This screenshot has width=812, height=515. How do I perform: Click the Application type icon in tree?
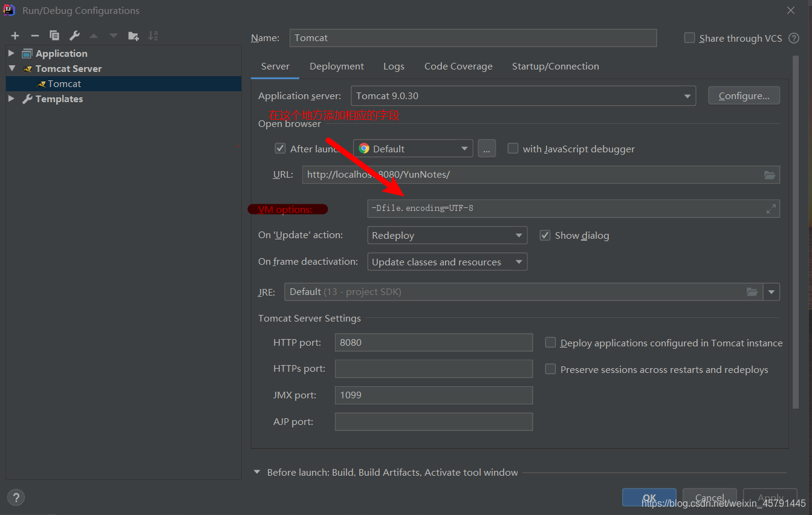27,53
